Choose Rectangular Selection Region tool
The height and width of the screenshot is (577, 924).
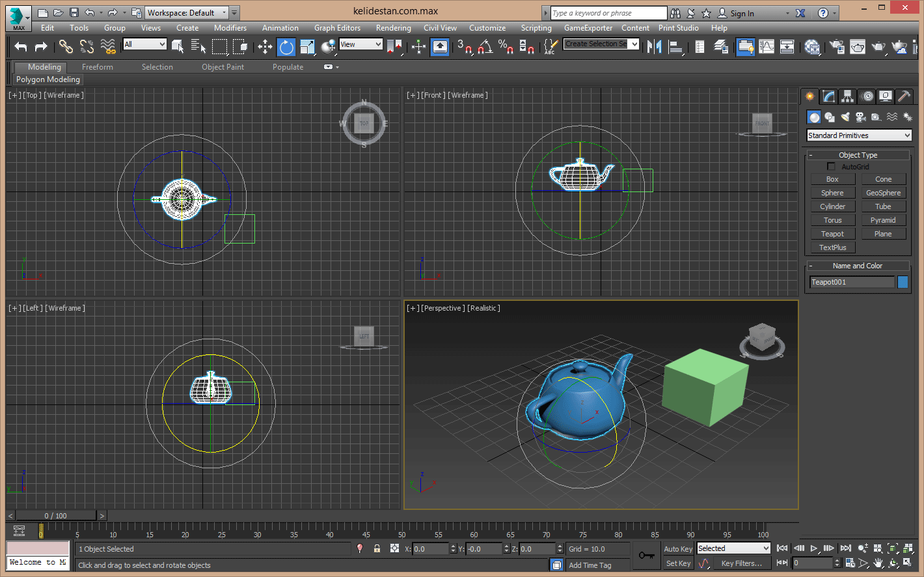[220, 46]
